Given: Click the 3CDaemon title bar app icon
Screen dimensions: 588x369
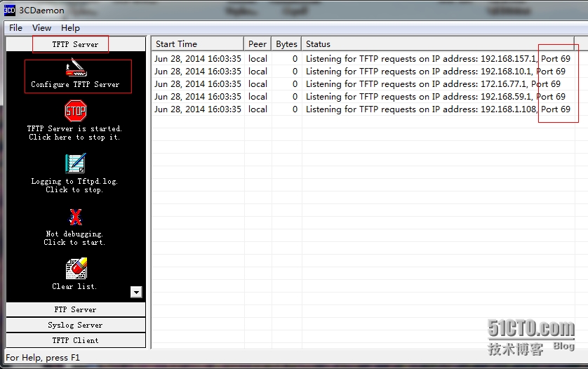Looking at the screenshot, I should point(9,10).
